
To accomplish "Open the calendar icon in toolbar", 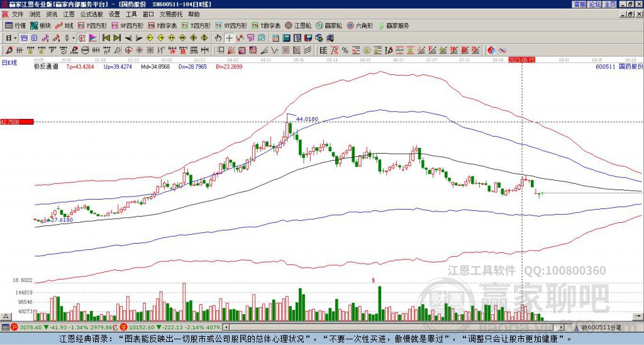I will 275,38.
